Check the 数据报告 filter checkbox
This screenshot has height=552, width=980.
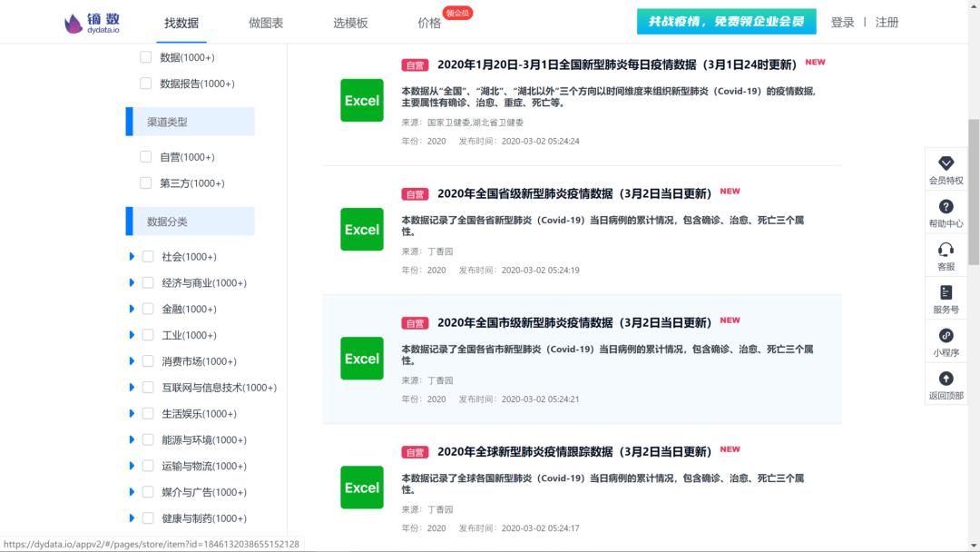[145, 83]
